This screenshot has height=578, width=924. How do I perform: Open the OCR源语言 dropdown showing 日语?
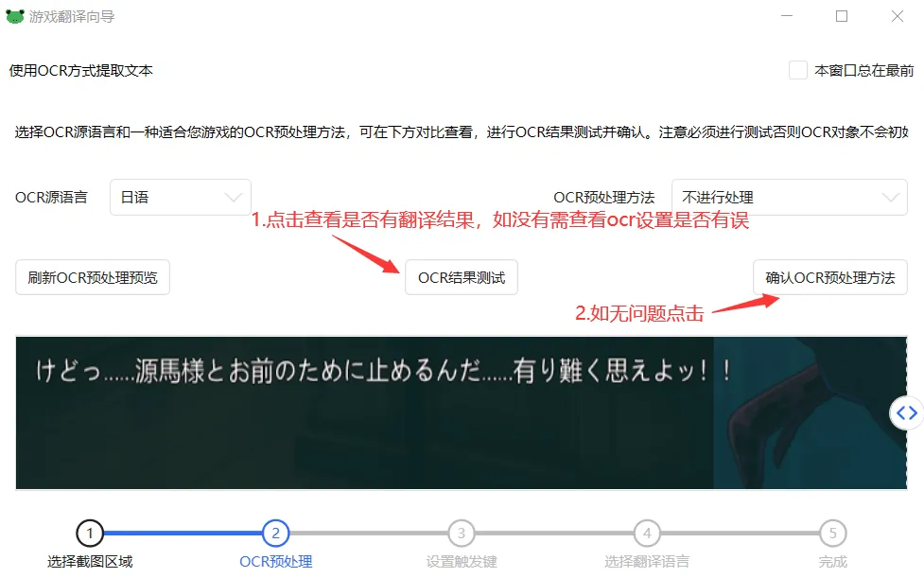(181, 198)
